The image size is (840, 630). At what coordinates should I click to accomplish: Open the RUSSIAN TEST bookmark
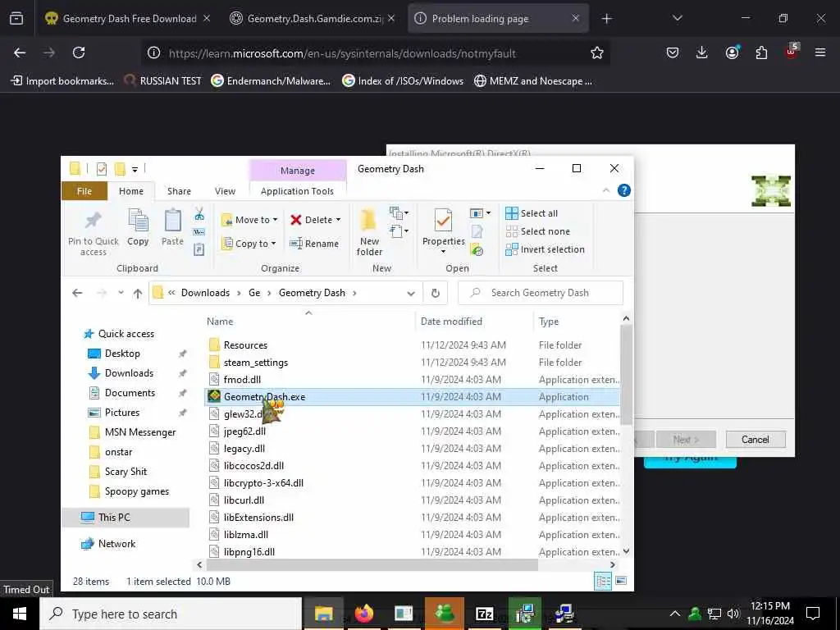(163, 81)
